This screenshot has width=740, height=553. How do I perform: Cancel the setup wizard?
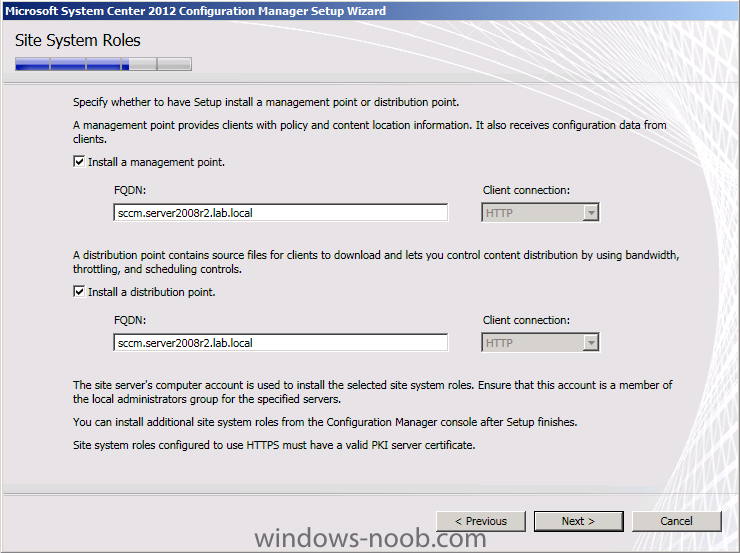tap(676, 521)
